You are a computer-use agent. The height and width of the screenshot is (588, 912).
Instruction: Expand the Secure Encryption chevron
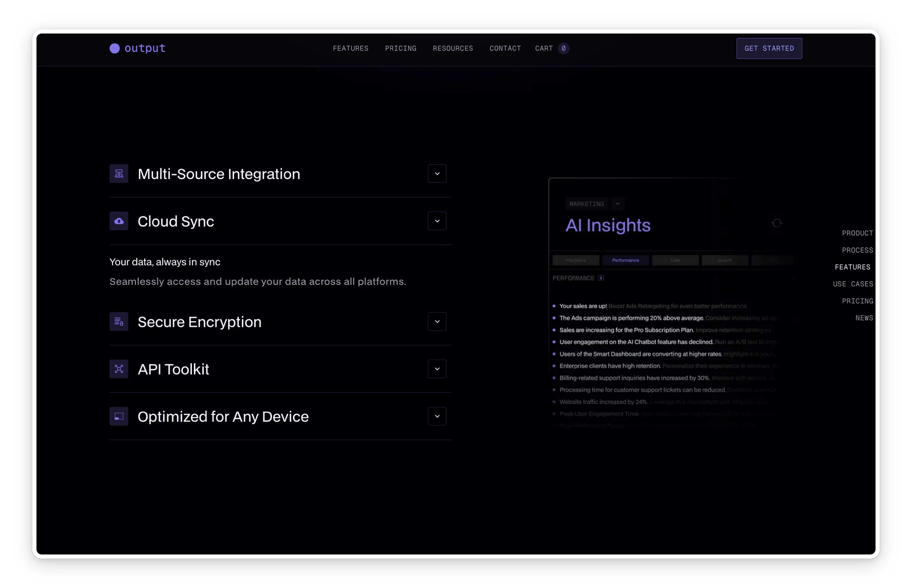(x=437, y=322)
